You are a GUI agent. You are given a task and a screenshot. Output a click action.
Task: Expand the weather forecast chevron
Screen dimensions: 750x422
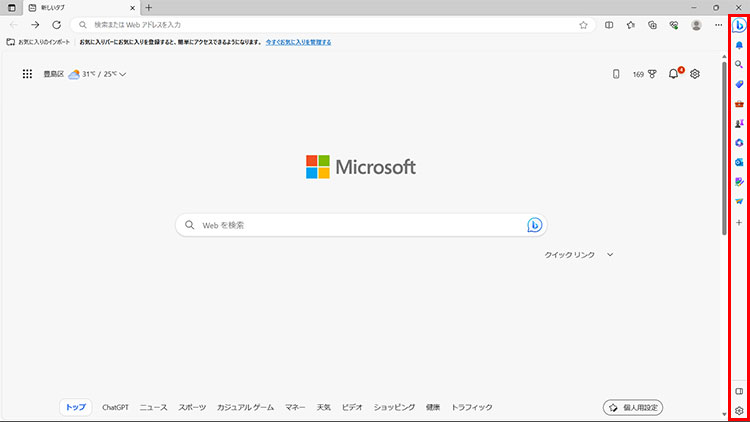click(x=123, y=74)
